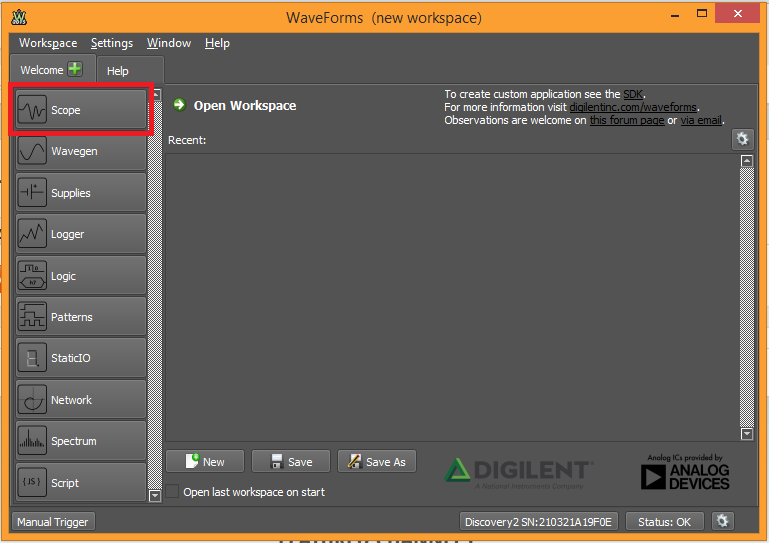Open the Network analyzer instrument
Image resolution: width=769 pixels, height=543 pixels.
coord(81,400)
